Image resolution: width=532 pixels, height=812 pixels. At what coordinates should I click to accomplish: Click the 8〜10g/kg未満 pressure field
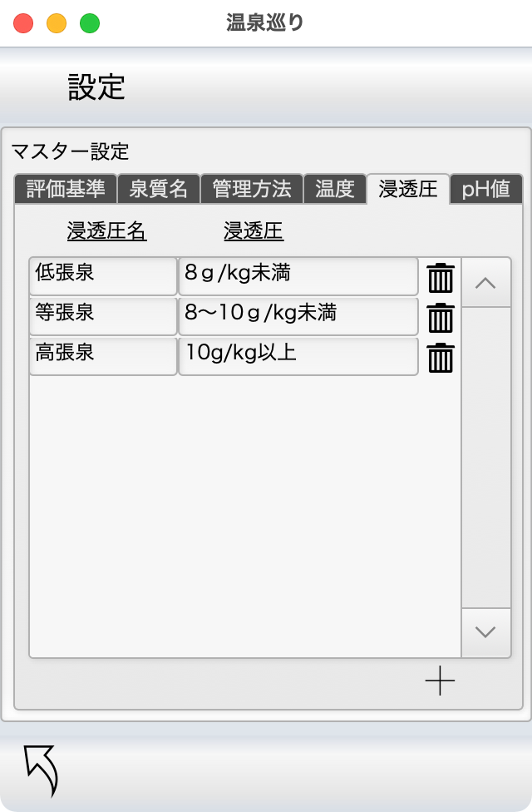click(x=298, y=316)
